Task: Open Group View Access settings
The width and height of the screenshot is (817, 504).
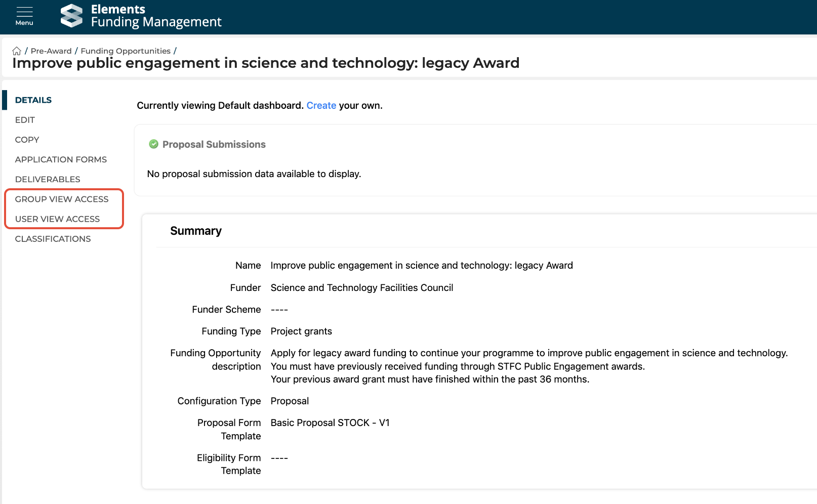Action: [62, 199]
